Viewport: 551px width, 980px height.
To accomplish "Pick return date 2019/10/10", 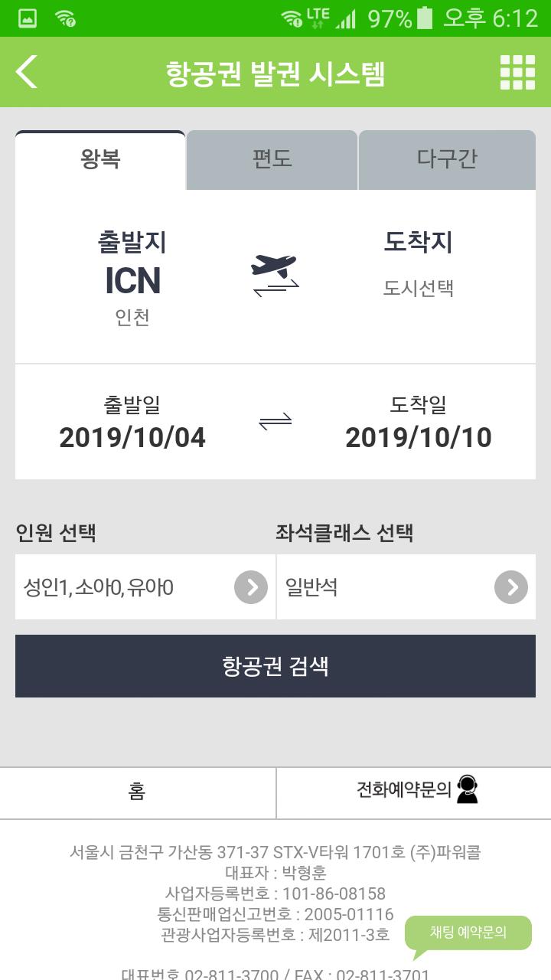I will (418, 423).
